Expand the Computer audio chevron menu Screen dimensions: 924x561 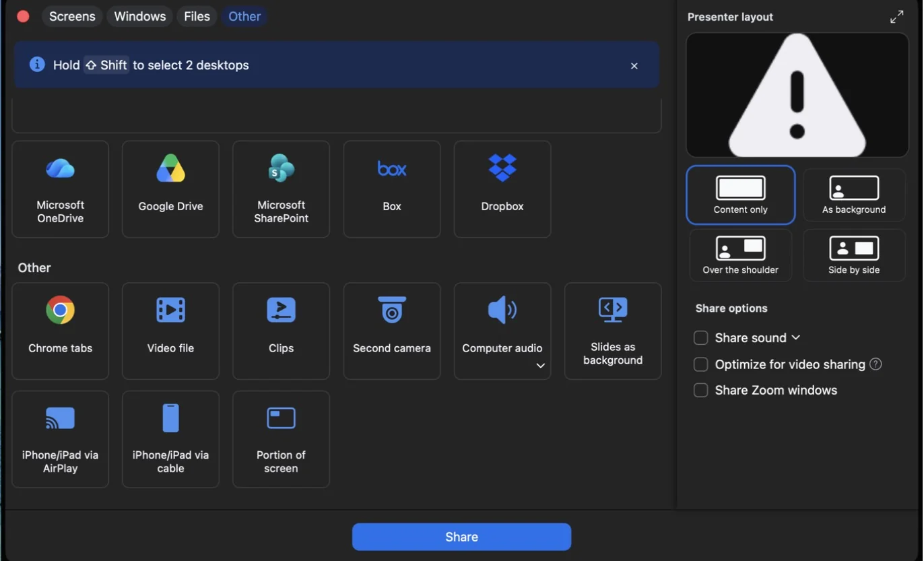540,366
